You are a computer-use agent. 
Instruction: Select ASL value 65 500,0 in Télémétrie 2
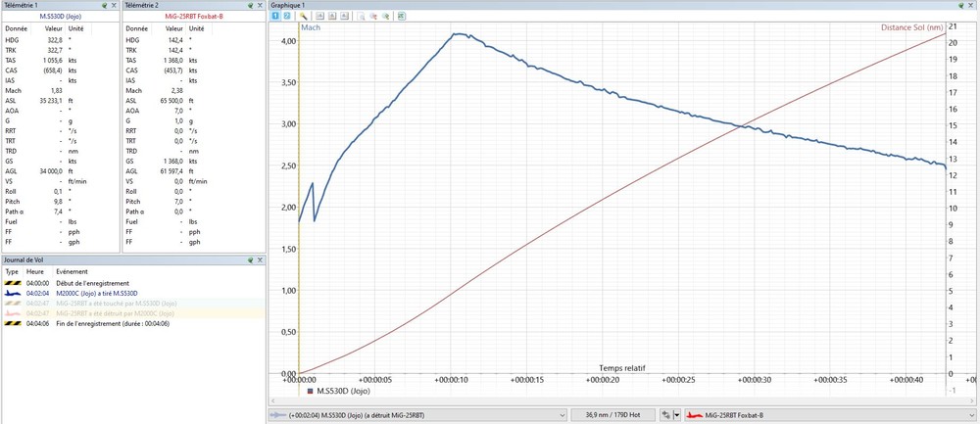click(x=171, y=101)
